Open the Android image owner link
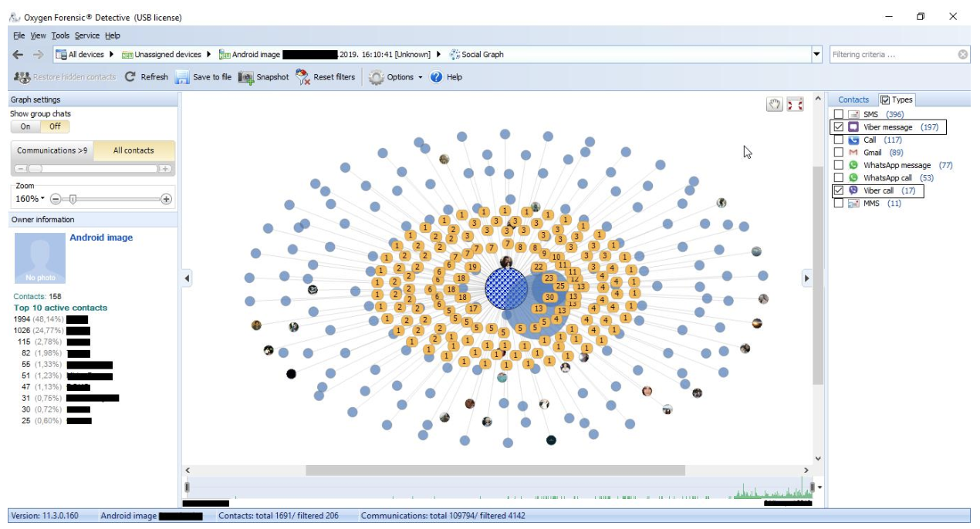 [x=101, y=238]
